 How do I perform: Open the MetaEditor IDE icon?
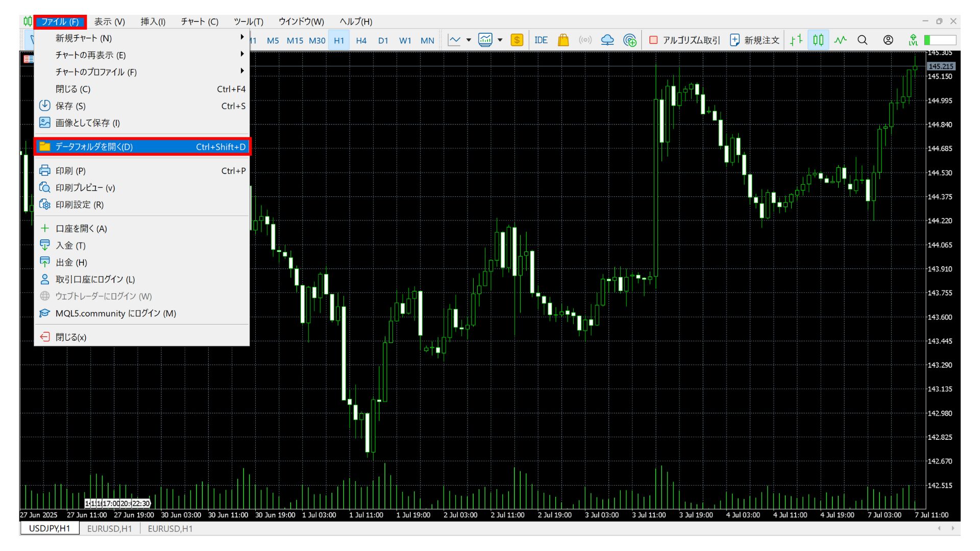tap(541, 40)
